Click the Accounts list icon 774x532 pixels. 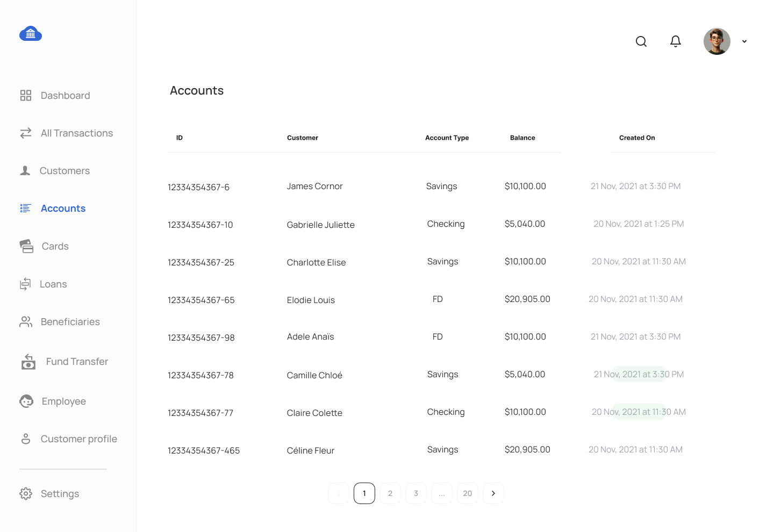point(26,209)
